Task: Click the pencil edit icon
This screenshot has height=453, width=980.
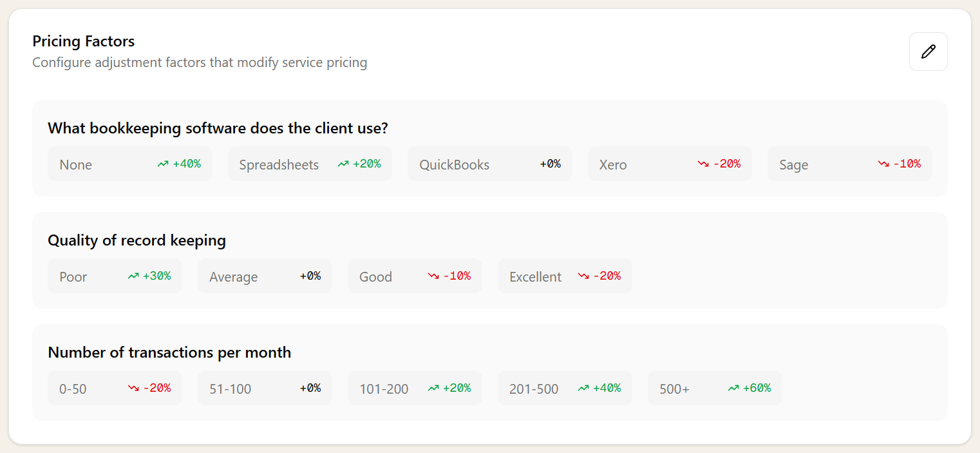Action: click(x=928, y=52)
